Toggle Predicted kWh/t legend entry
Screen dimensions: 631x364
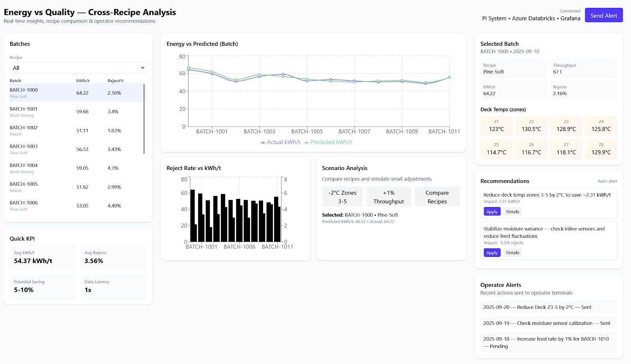328,142
